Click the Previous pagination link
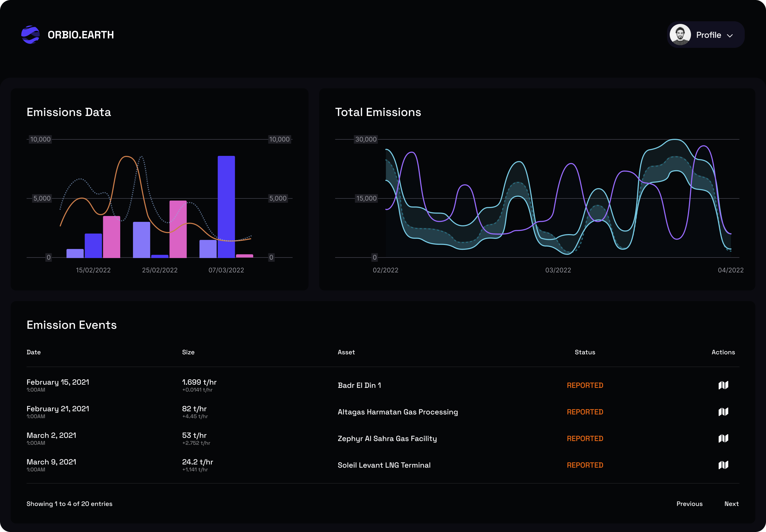This screenshot has height=532, width=766. tap(689, 504)
